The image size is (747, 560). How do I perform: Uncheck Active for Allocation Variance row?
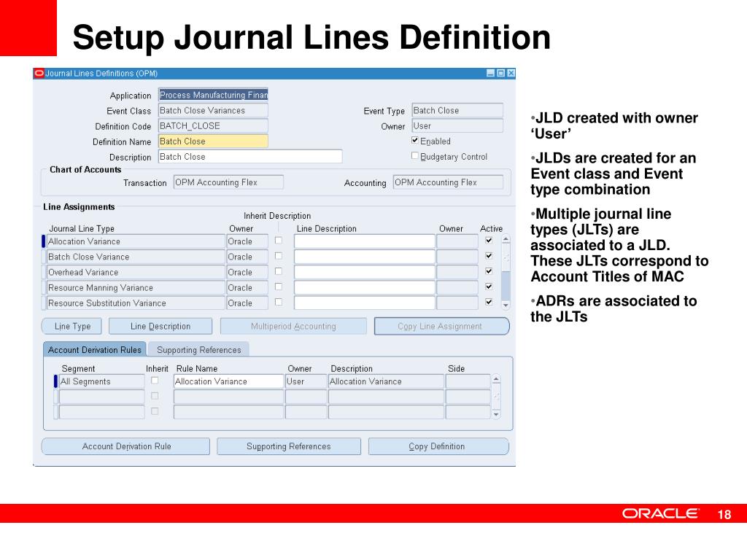point(489,241)
